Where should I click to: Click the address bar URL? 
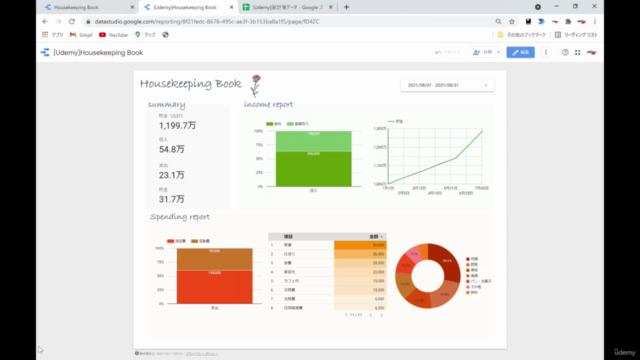207,22
